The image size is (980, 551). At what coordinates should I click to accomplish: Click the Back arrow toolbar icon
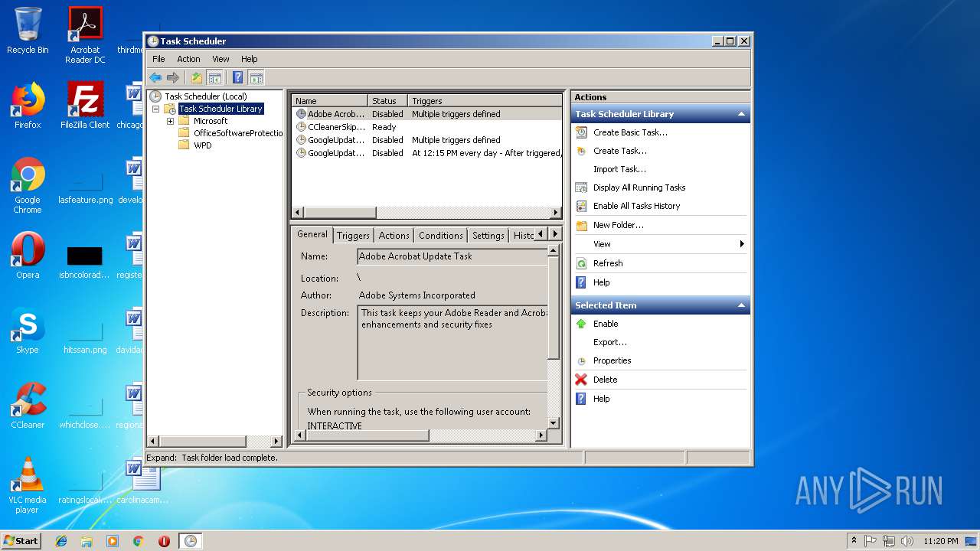(155, 77)
